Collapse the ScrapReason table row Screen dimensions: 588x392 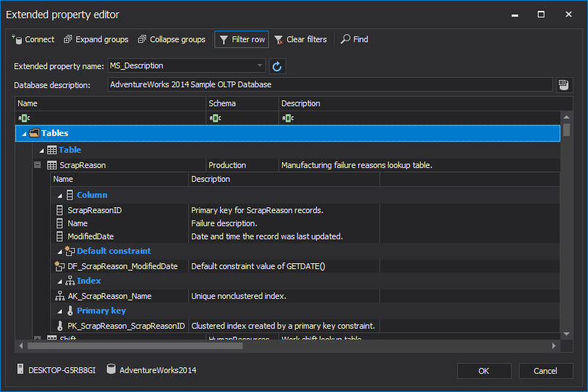click(x=37, y=165)
